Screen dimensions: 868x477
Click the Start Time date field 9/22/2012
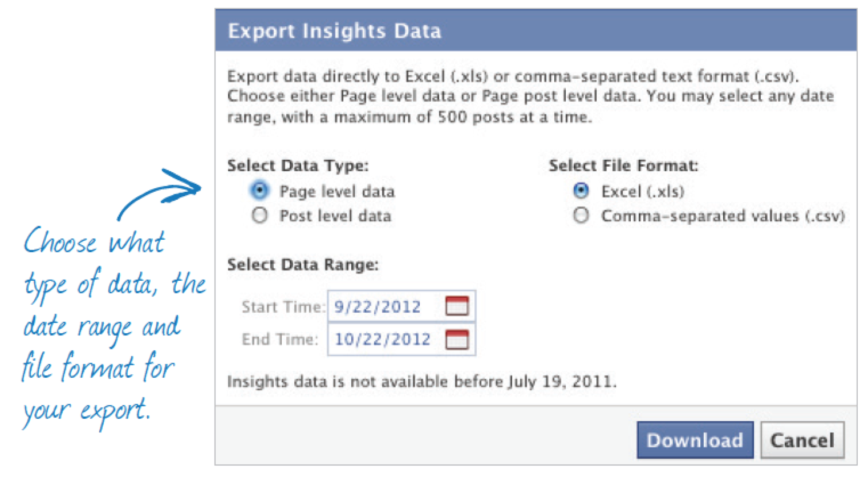401,306
